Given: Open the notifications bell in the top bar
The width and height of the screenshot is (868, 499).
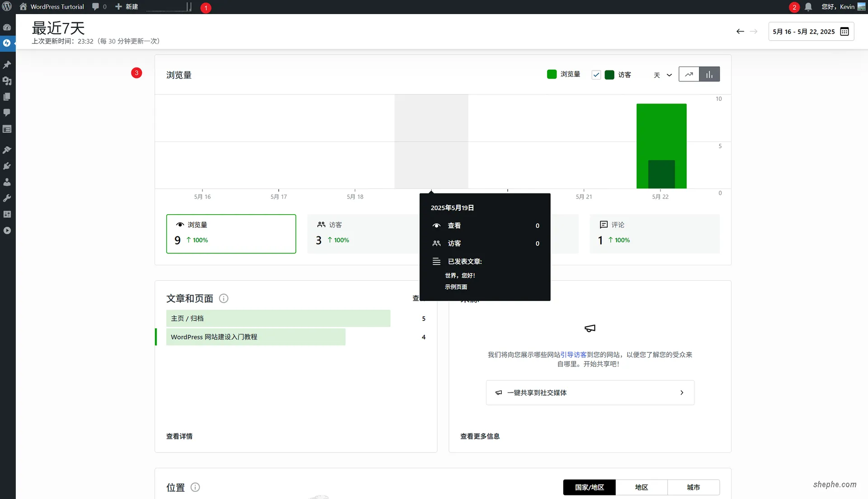Looking at the screenshot, I should pyautogui.click(x=808, y=6).
